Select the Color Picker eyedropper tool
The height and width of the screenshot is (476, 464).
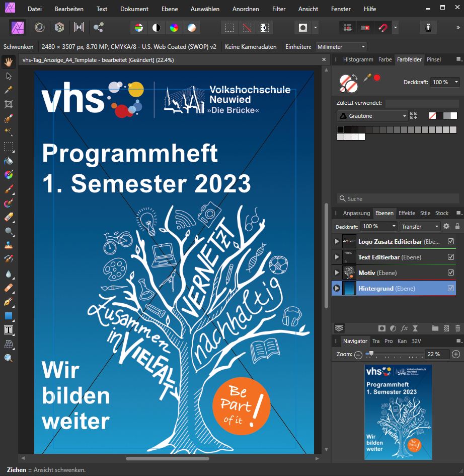[9, 90]
